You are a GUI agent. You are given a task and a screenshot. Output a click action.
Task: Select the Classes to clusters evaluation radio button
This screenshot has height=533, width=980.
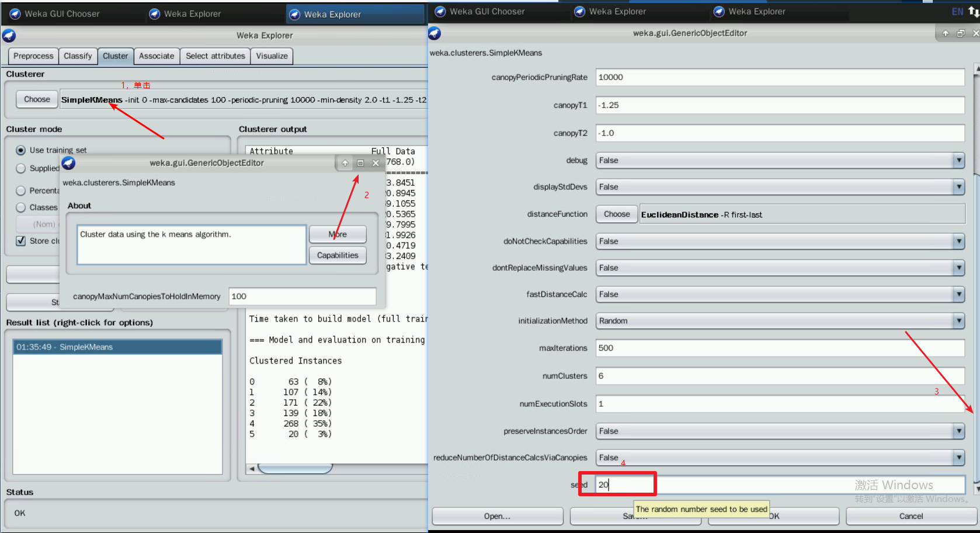(x=21, y=207)
